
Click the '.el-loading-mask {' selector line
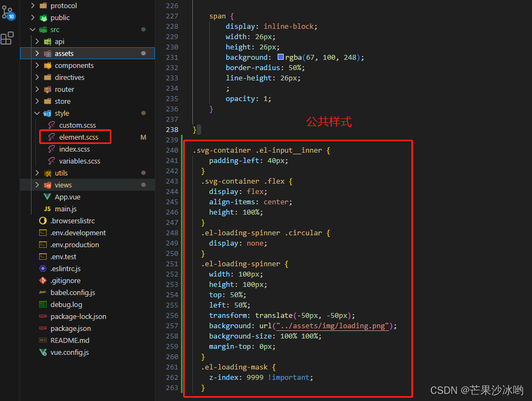pos(239,367)
